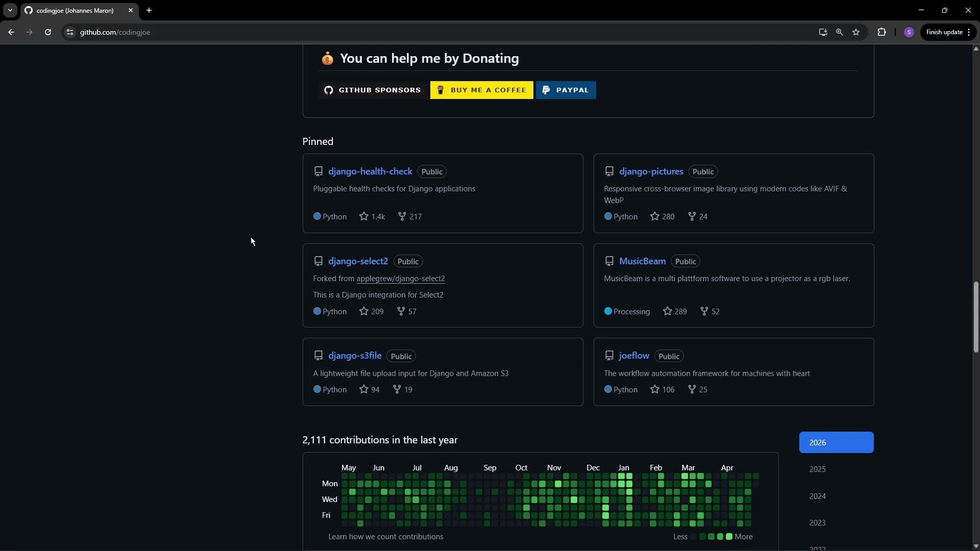View django-health-check's 217 forks
The height and width of the screenshot is (551, 980).
pos(410,217)
